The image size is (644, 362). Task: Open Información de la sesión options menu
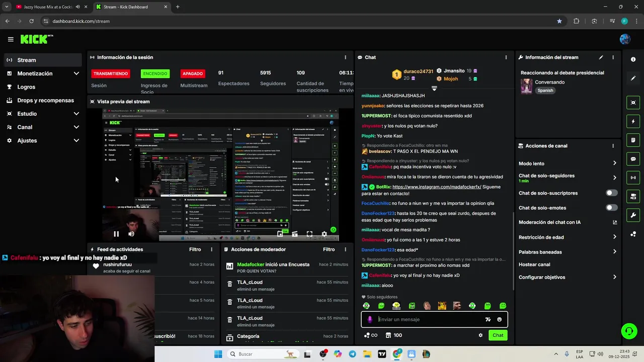click(345, 57)
